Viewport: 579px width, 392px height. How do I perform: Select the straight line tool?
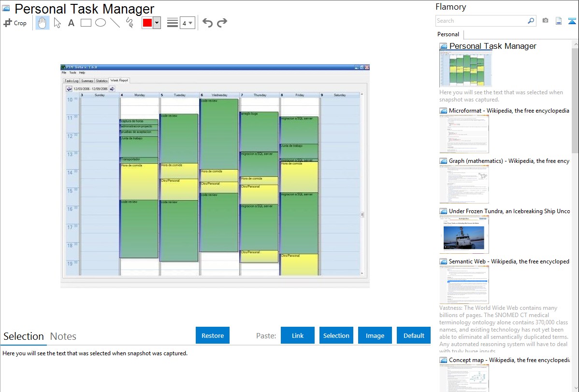click(115, 23)
